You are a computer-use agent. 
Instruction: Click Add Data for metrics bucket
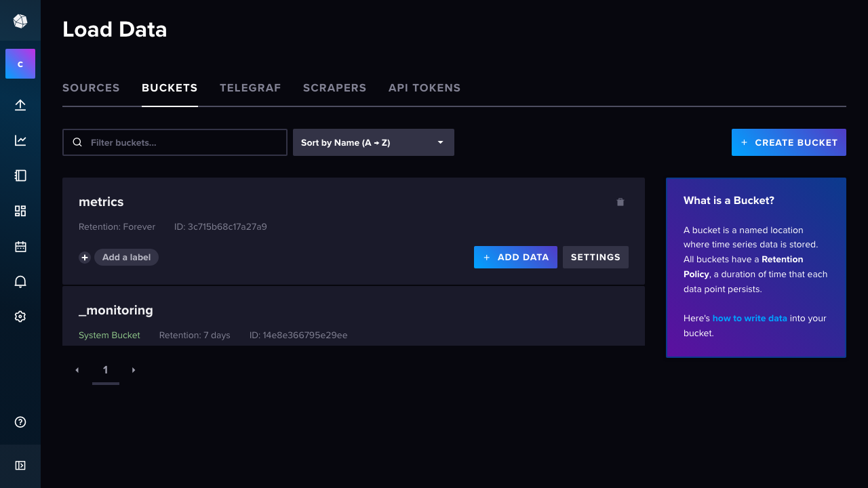click(515, 258)
